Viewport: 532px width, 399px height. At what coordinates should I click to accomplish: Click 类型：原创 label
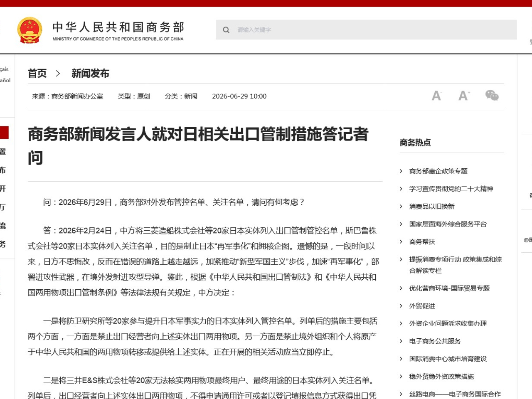tap(134, 96)
